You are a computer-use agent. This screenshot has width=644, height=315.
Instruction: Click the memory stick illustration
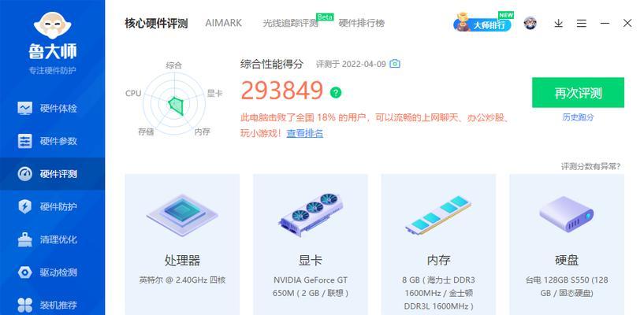point(438,215)
